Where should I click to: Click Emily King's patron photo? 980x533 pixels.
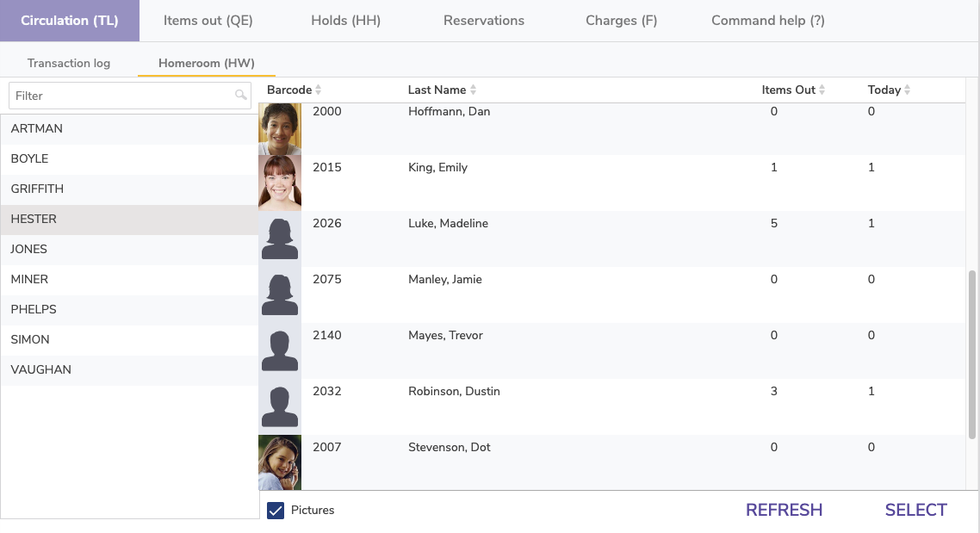pos(280,183)
